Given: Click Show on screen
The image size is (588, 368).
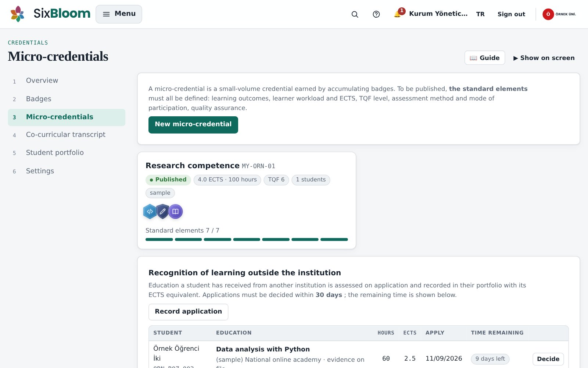Looking at the screenshot, I should 544,58.
